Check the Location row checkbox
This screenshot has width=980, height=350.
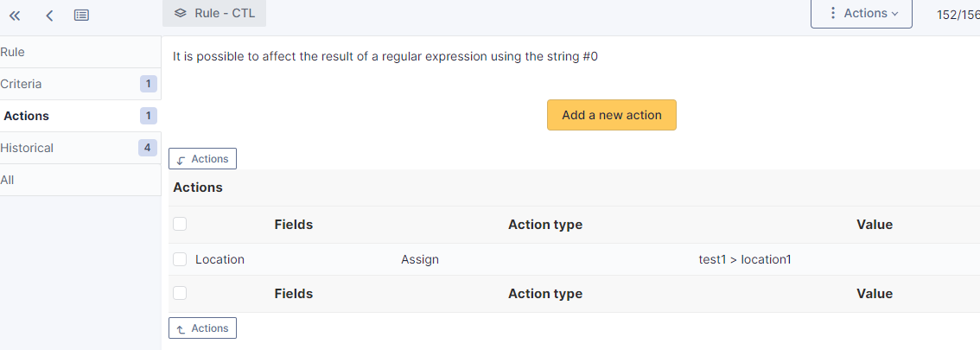(x=180, y=259)
